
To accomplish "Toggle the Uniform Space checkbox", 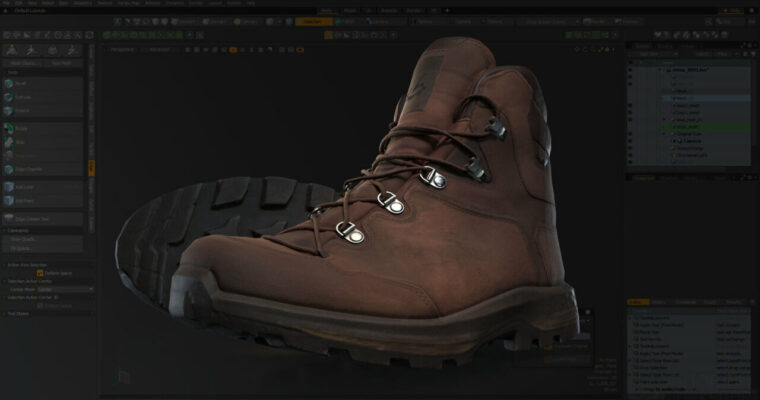I will (40, 273).
